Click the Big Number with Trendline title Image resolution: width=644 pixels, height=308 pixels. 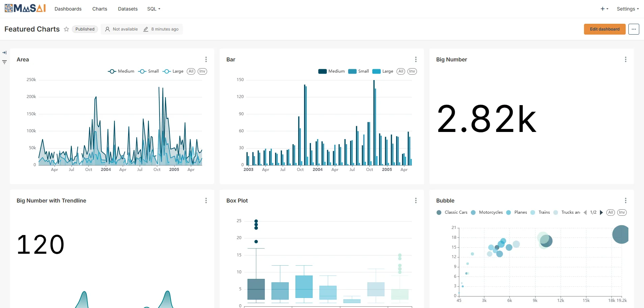[x=51, y=200]
